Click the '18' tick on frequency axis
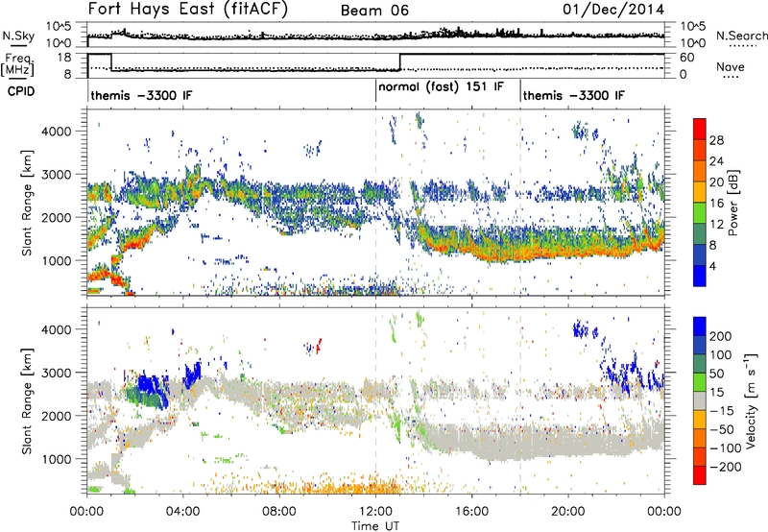The height and width of the screenshot is (532, 768). pos(64,58)
